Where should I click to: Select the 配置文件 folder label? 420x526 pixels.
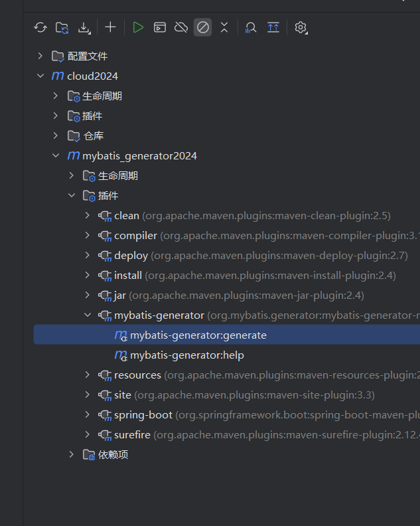click(88, 56)
